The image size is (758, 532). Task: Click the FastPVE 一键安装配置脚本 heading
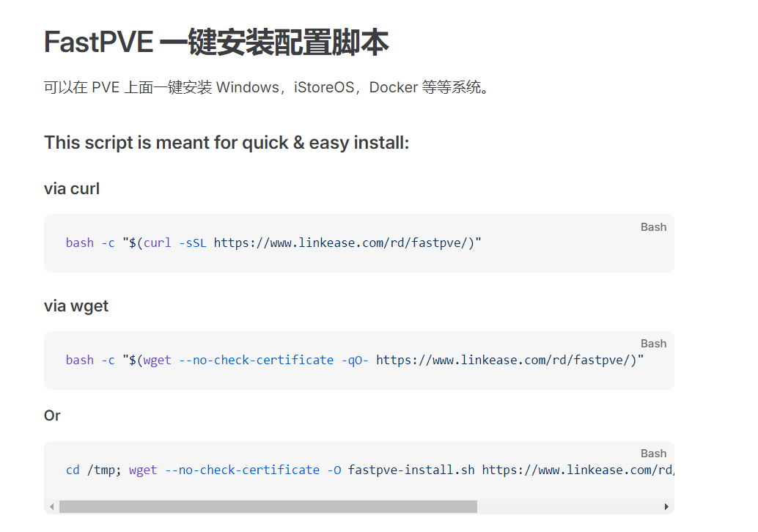[216, 42]
